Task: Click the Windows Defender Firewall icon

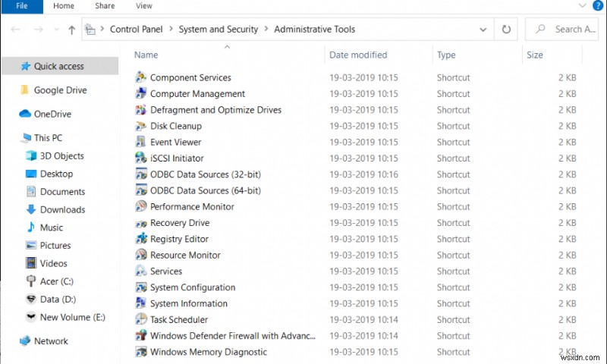Action: pos(140,335)
